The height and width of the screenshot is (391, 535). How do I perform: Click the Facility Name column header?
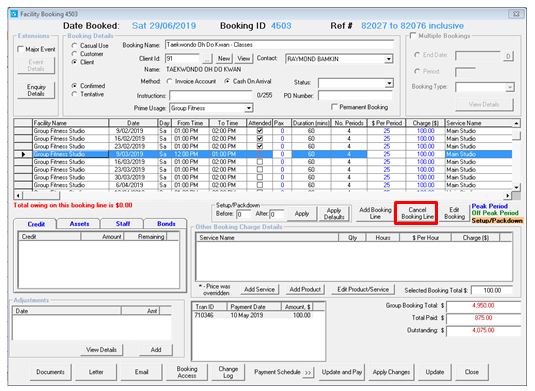[71, 123]
